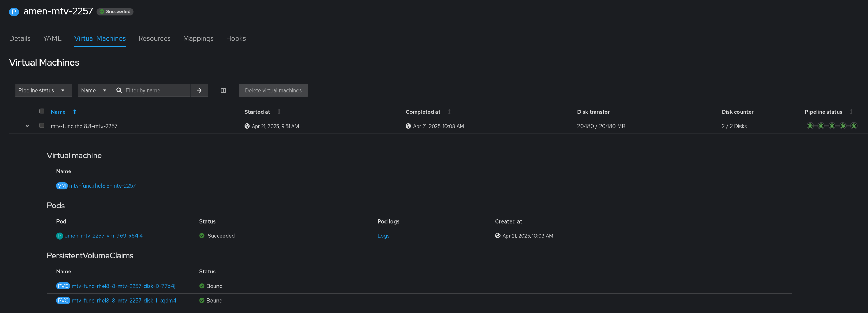Open the pod Logs link

pyautogui.click(x=383, y=236)
